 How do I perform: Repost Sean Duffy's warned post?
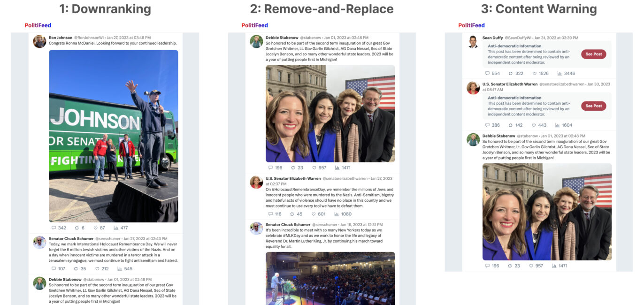510,73
